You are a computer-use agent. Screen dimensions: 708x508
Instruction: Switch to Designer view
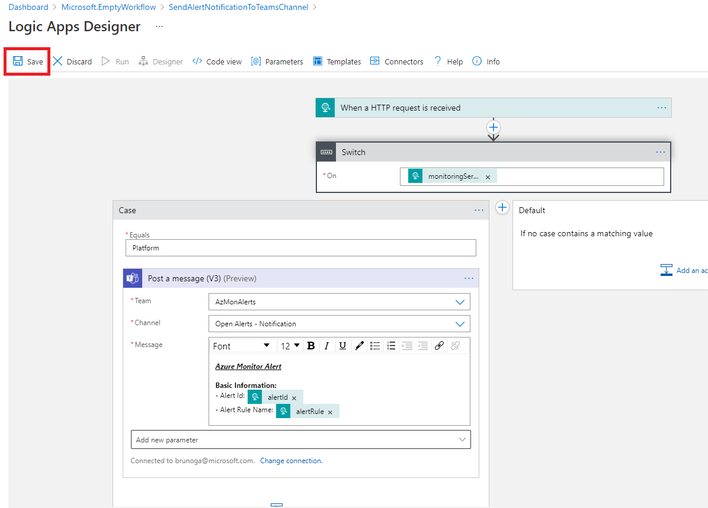click(x=161, y=61)
